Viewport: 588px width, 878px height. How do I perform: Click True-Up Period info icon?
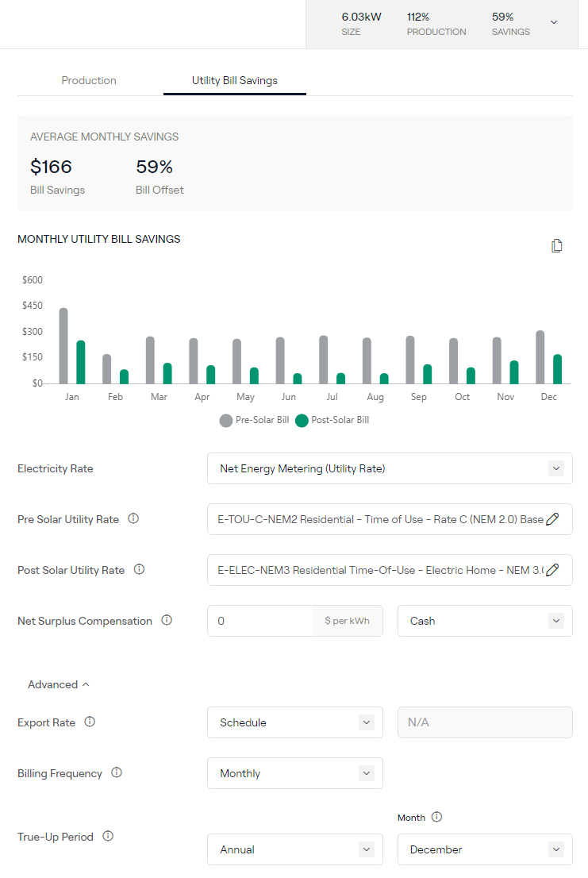108,836
